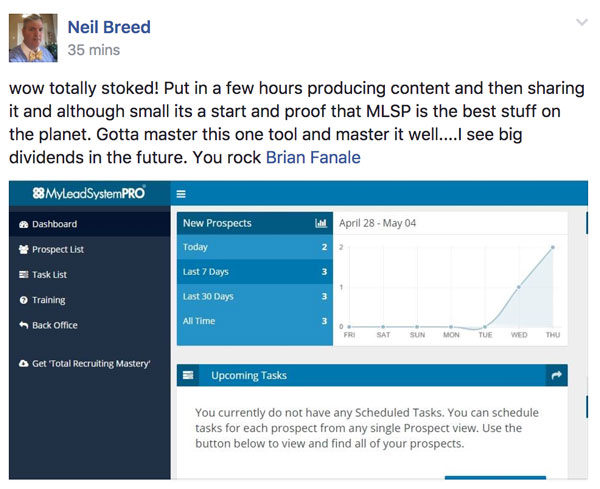Select Get 'Total Recruiting Mastery' menu item

(90, 363)
